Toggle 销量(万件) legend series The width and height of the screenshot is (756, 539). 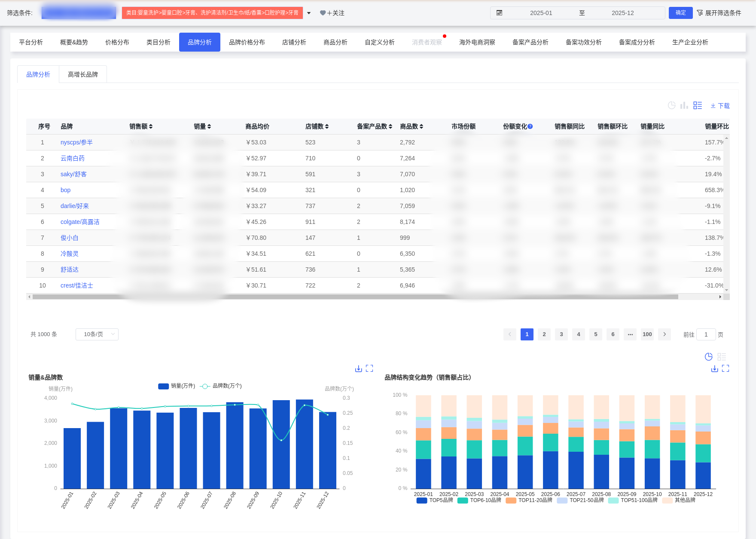coord(177,386)
